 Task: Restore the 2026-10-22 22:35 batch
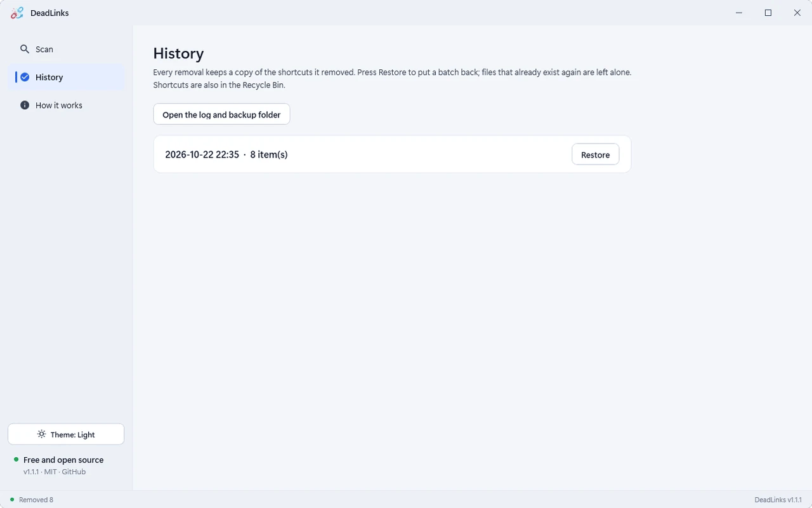595,154
